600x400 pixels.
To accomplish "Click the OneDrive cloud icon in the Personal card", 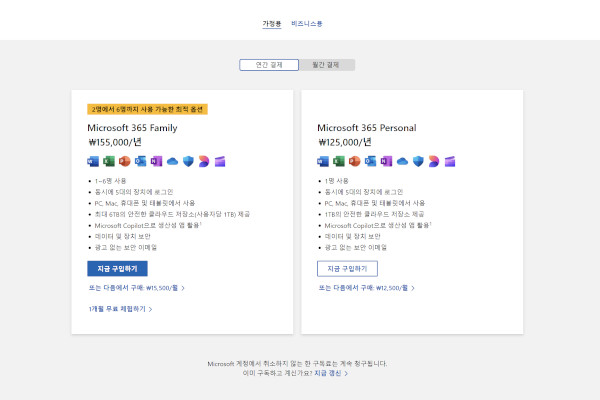I will pos(402,161).
